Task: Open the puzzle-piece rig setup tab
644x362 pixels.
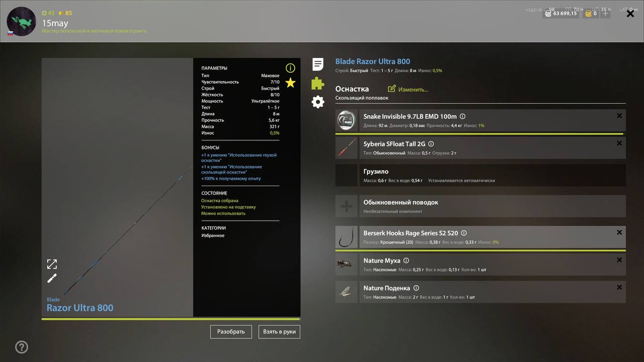Action: [318, 83]
